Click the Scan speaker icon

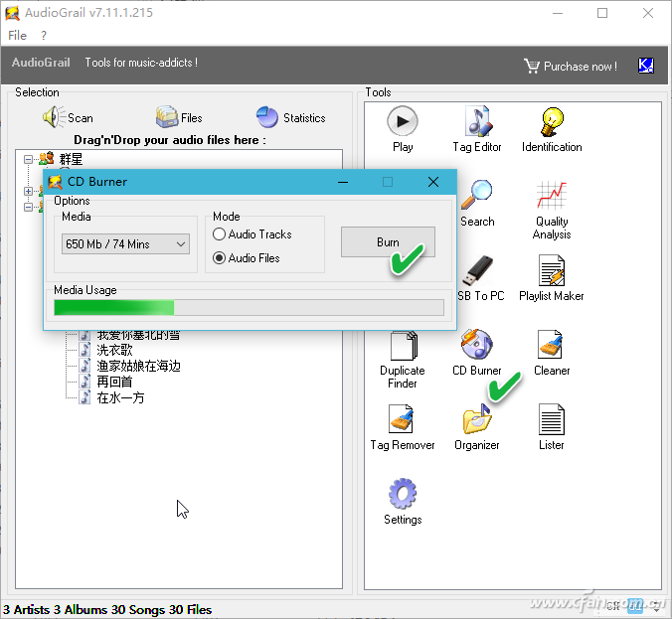pos(54,117)
